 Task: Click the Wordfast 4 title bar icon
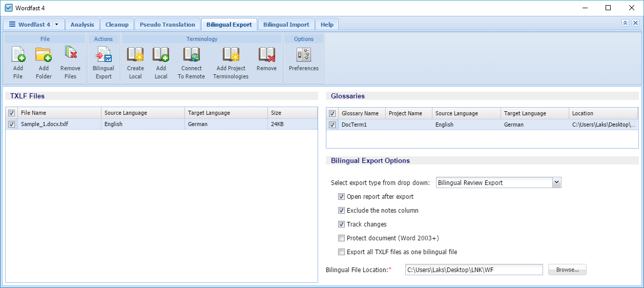8,8
